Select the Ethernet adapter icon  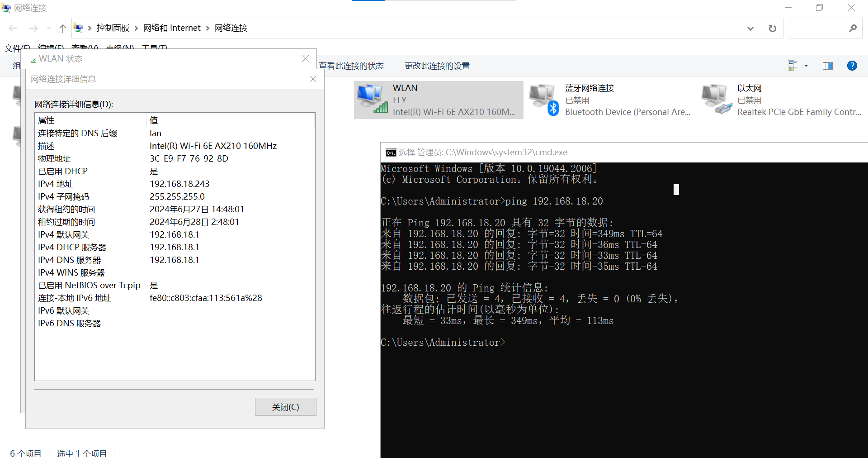716,99
